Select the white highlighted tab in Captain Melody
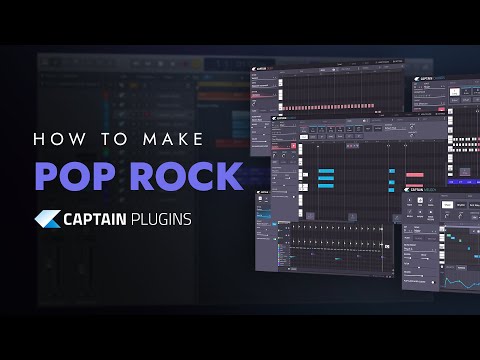The height and width of the screenshot is (360, 480). [x=447, y=205]
